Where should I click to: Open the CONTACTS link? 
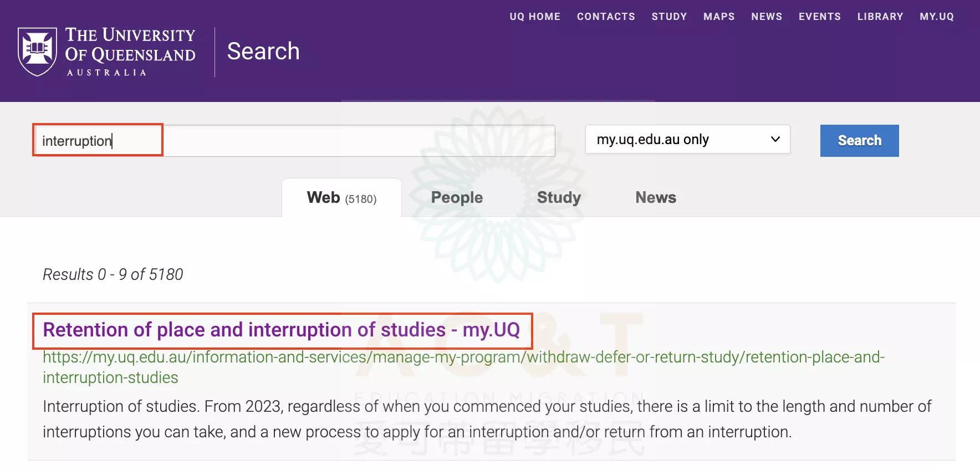pyautogui.click(x=606, y=17)
